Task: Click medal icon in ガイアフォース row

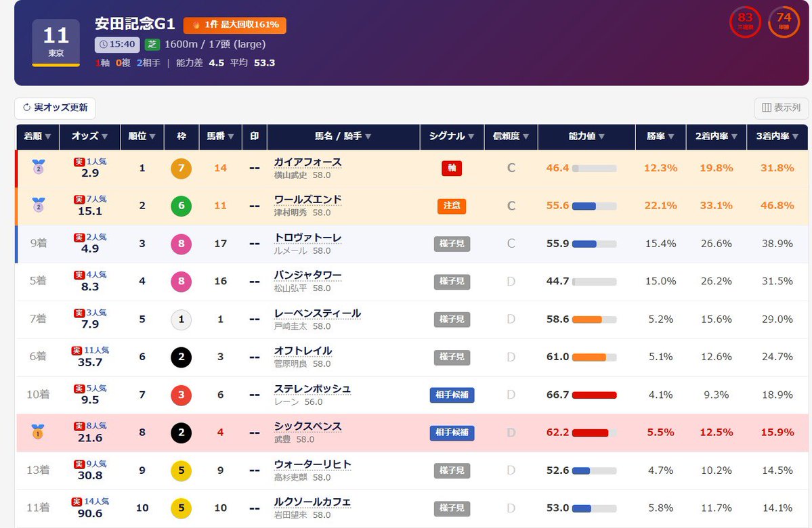Action: click(x=39, y=167)
